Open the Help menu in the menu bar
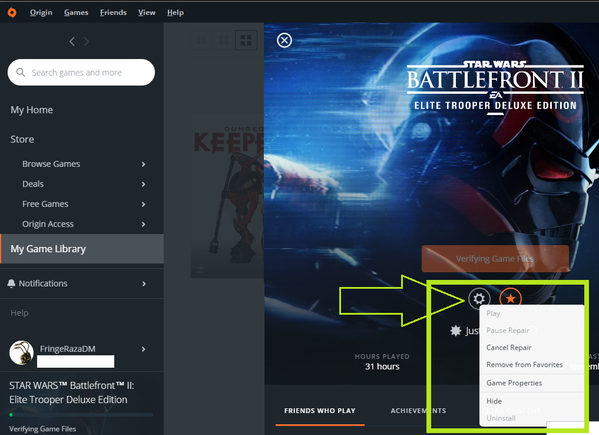The height and width of the screenshot is (435, 599). pos(175,13)
